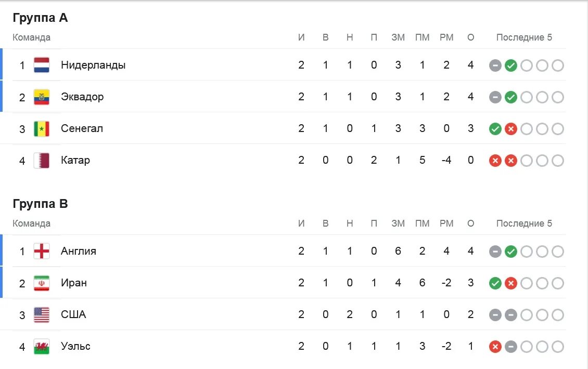Click Netherlands' green win result icon
Screen dimensions: 588x369
coord(511,65)
